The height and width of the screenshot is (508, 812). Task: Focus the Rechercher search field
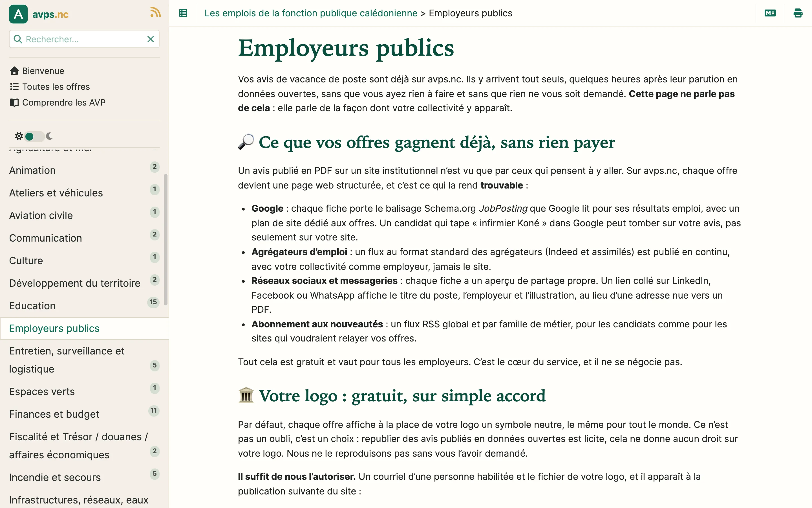(84, 39)
